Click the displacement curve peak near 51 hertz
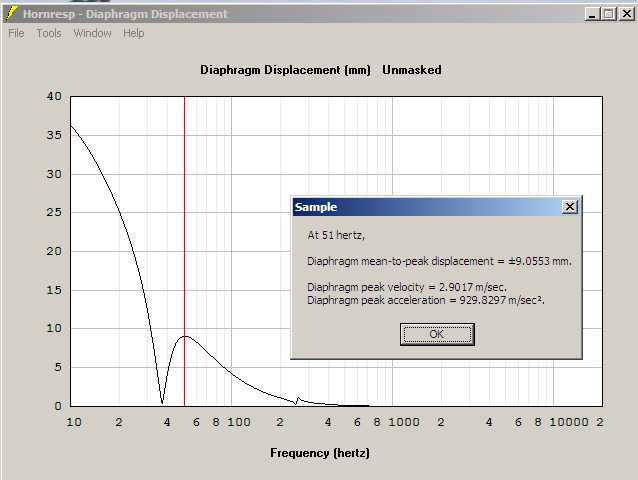This screenshot has height=480, width=638. pos(185,336)
